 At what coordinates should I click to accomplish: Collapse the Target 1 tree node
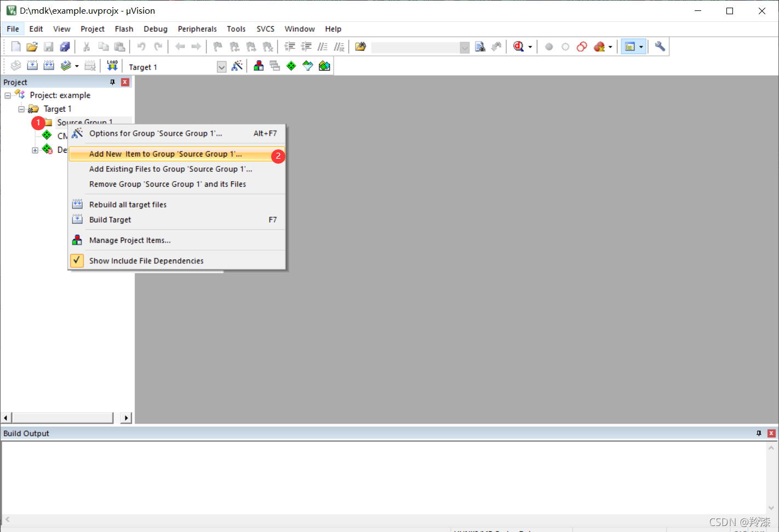[x=21, y=109]
